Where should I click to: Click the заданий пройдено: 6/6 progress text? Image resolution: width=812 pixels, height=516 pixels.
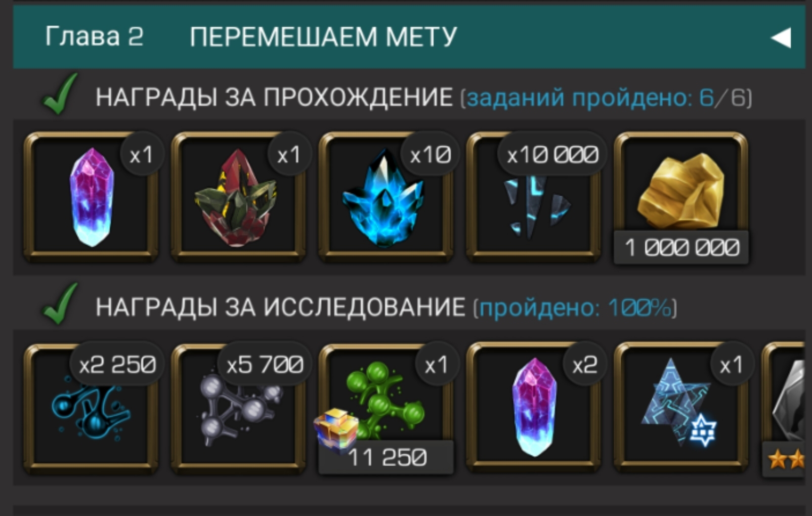click(x=606, y=97)
